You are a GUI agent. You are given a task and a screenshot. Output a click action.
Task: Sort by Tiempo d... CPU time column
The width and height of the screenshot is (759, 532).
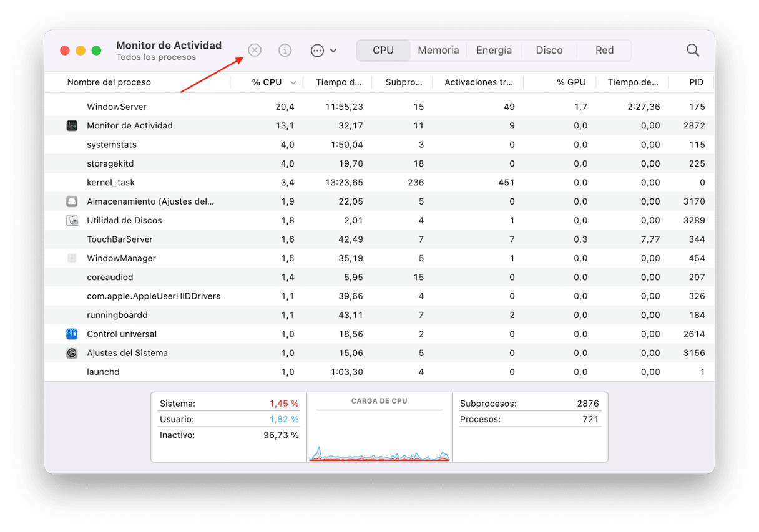pyautogui.click(x=338, y=82)
